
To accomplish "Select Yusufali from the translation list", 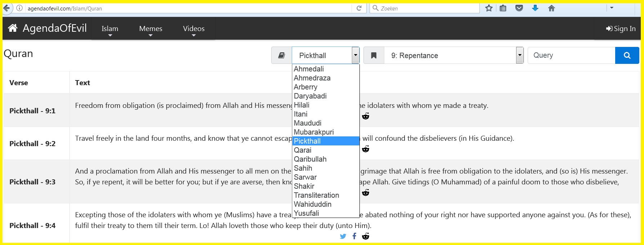I will tap(307, 213).
